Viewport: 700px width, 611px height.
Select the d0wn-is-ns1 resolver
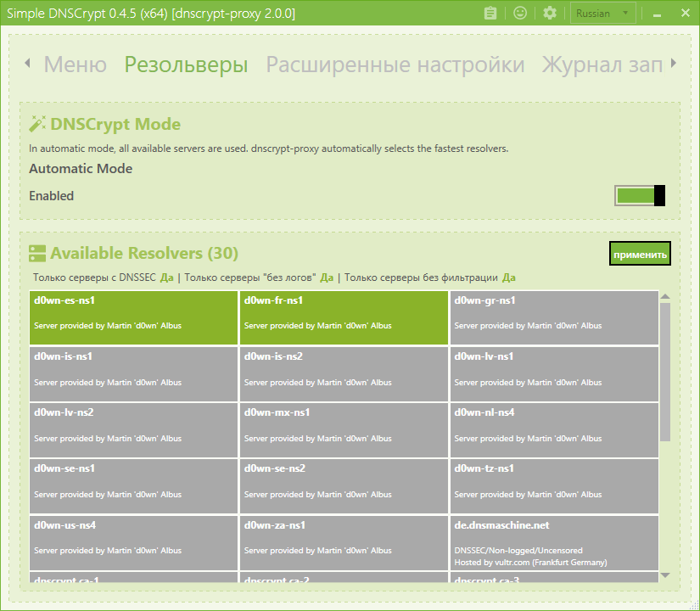133,374
